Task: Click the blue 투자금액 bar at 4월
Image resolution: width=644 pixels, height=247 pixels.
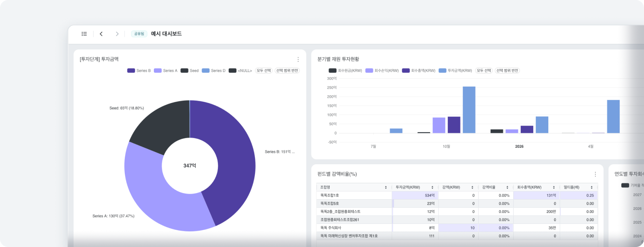Action: pyautogui.click(x=613, y=116)
